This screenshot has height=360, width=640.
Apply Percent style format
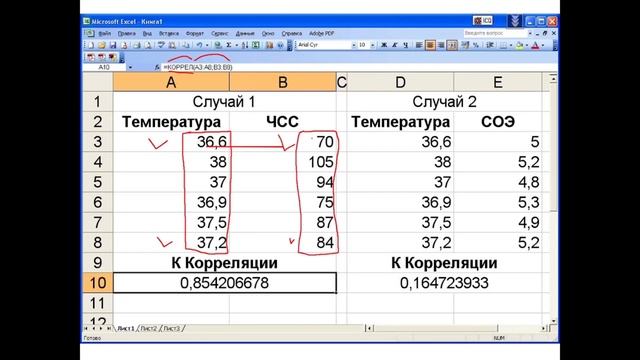[x=476, y=45]
